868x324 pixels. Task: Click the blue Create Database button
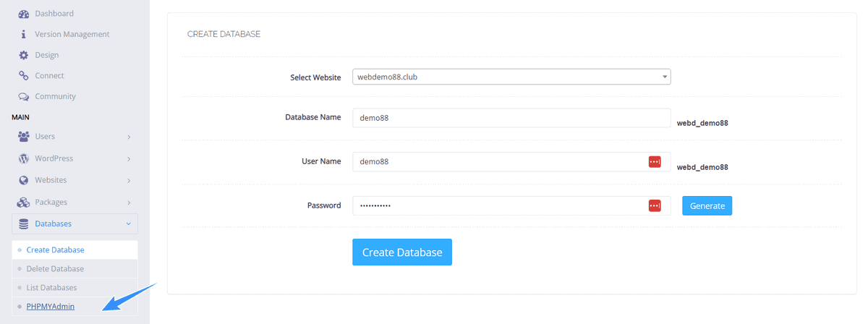[402, 252]
